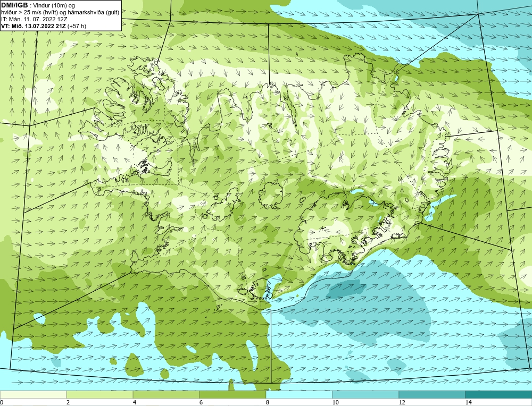
Task: Click the 'hviður > 25 m/s (hvítt)' line
Action: [29, 12]
